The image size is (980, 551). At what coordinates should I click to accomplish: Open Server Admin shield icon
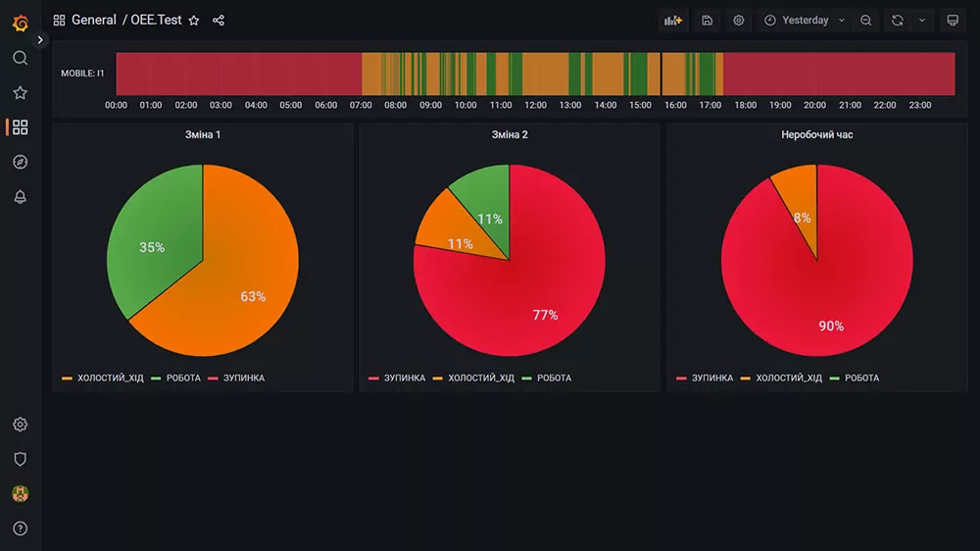pos(20,459)
